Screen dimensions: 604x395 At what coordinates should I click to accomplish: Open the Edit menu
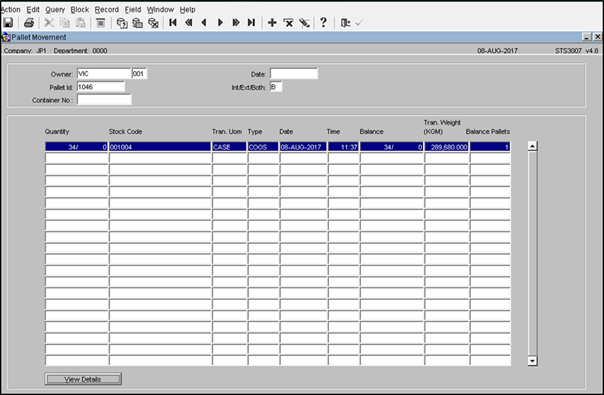[x=33, y=9]
